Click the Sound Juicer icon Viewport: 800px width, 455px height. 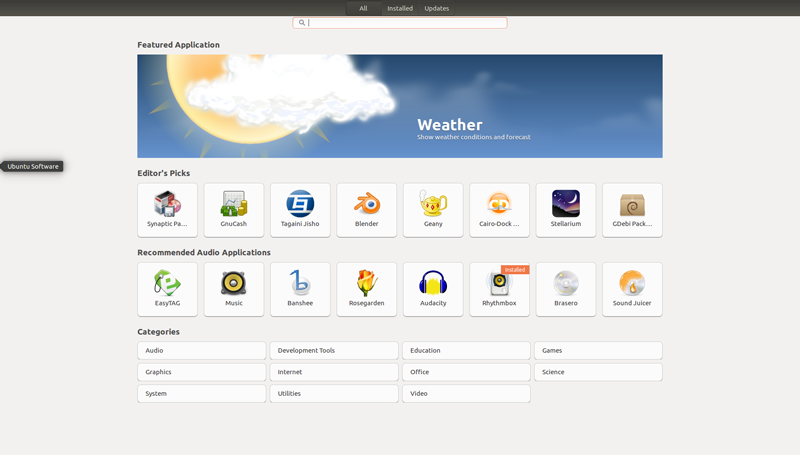[x=632, y=283]
